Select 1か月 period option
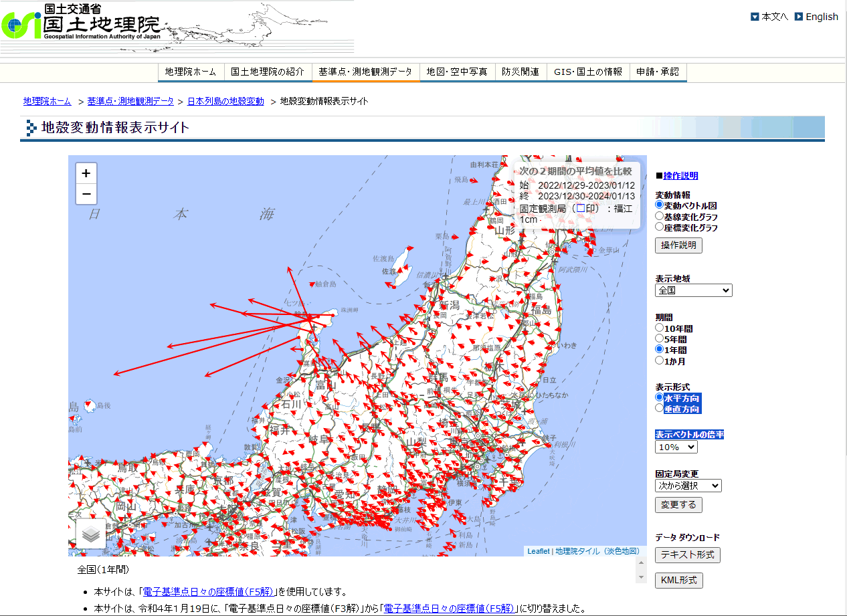The width and height of the screenshot is (847, 616). 660,361
